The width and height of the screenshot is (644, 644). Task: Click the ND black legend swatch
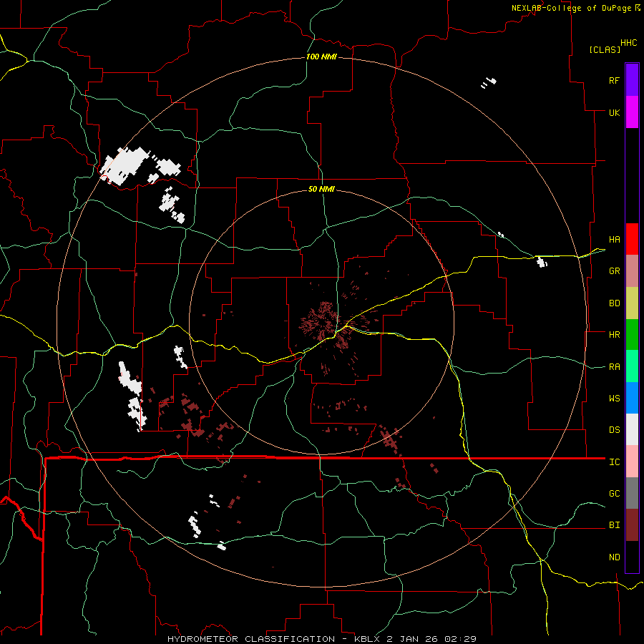coord(632,557)
